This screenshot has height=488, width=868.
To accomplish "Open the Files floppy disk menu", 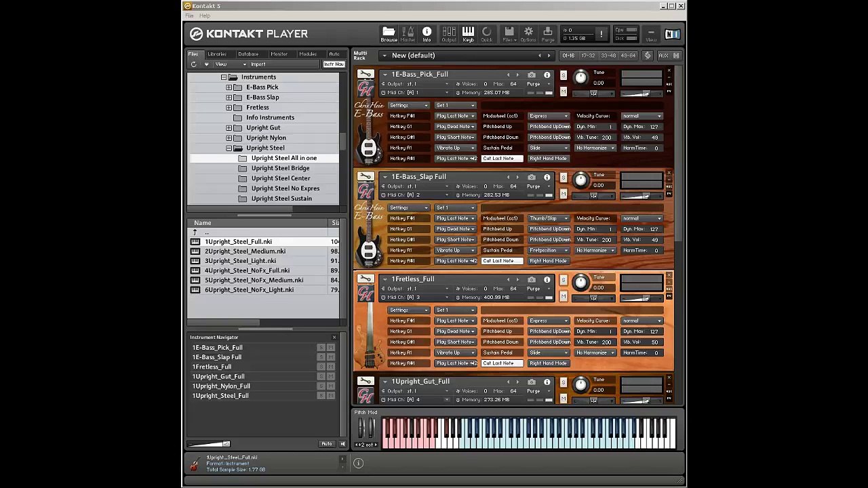I will point(509,34).
